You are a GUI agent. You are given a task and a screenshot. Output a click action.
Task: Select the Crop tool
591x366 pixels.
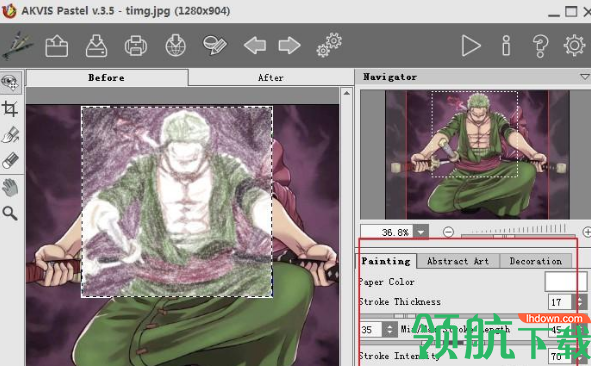pyautogui.click(x=10, y=109)
